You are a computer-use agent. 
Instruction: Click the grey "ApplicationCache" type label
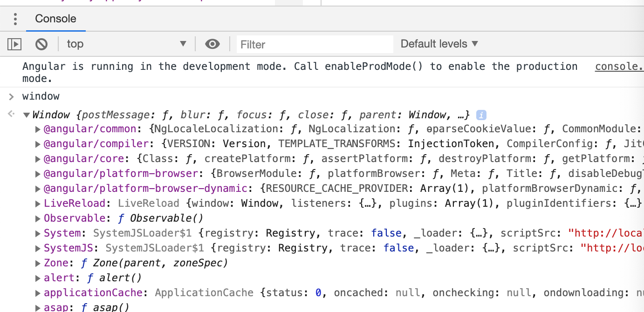pos(204,293)
